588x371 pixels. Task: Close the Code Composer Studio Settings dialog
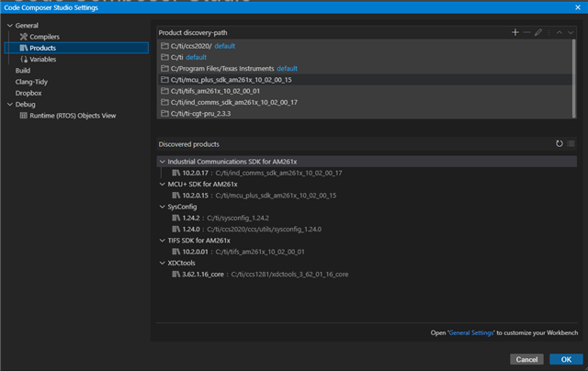(578, 7)
